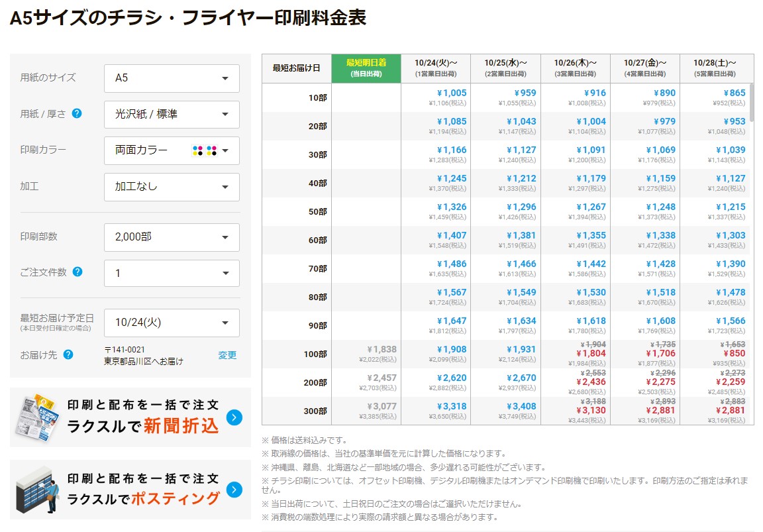The width and height of the screenshot is (763, 532).
Task: Click the 変更 link for delivery address
Action: (x=227, y=355)
